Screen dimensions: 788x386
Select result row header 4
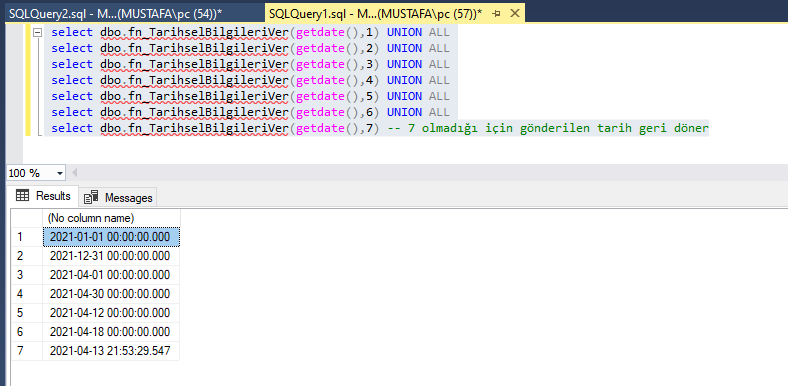tap(27, 294)
